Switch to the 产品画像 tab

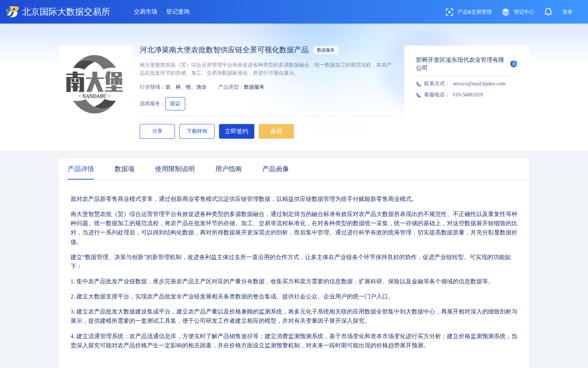pos(276,169)
